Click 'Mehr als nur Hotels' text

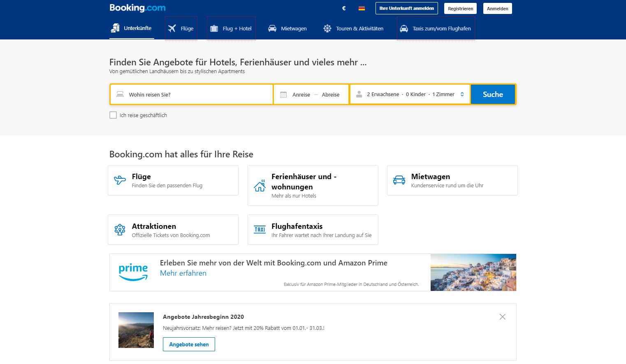point(294,196)
